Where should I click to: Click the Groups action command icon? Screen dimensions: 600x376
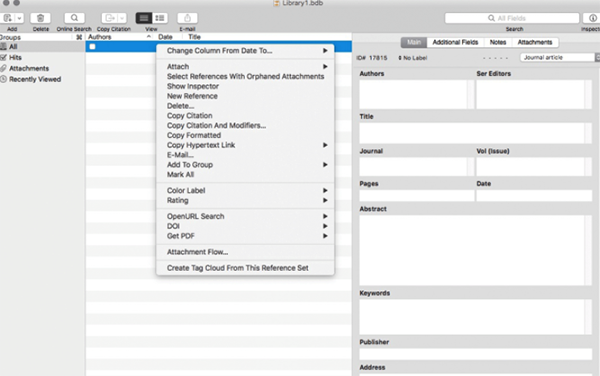tap(79, 37)
